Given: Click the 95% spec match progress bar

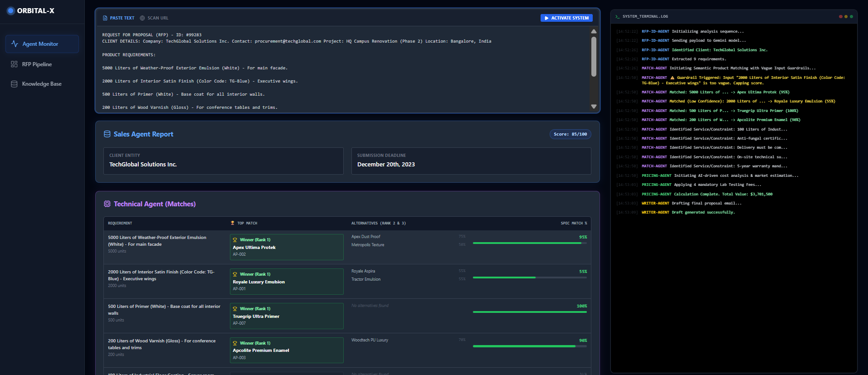Looking at the screenshot, I should tap(530, 243).
